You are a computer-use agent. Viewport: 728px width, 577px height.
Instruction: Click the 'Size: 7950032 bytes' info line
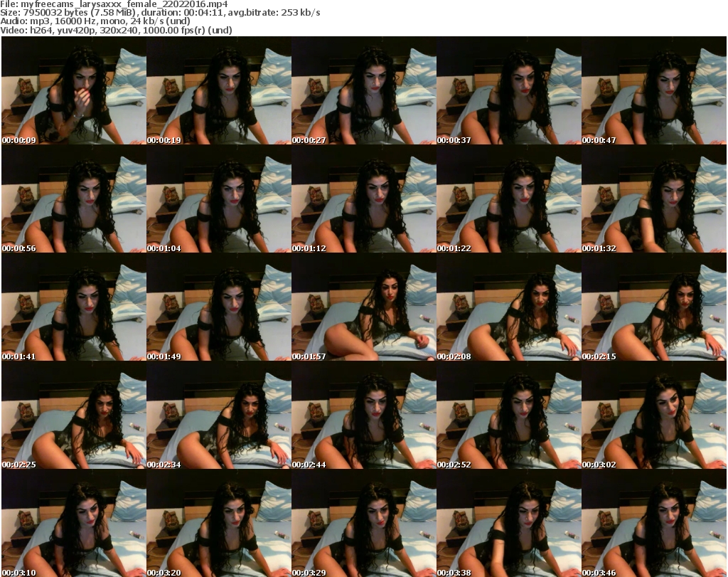point(160,13)
